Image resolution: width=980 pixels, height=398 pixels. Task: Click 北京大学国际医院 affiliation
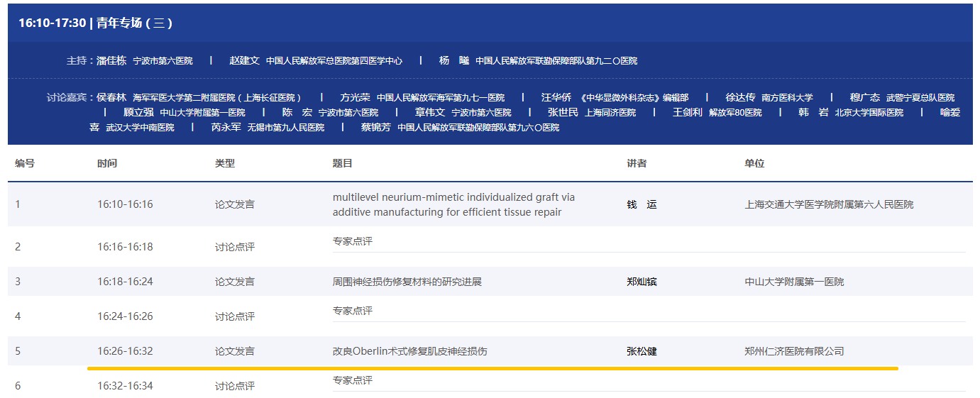(869, 113)
